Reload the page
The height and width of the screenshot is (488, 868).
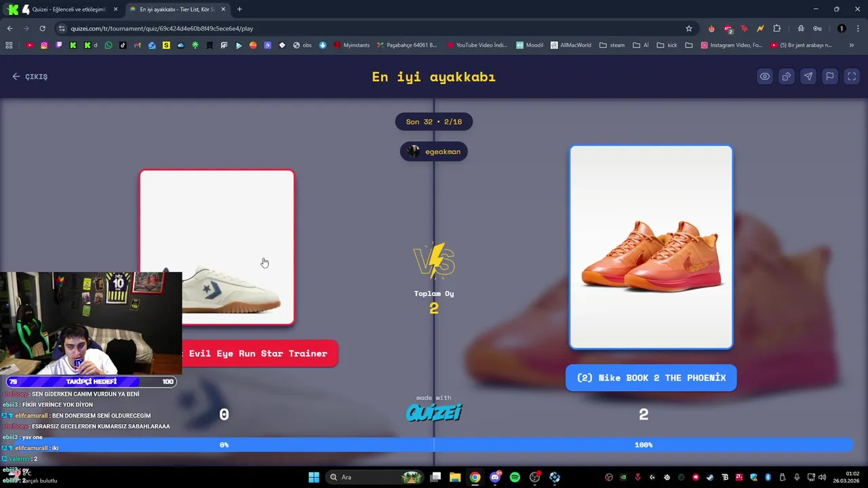pyautogui.click(x=42, y=28)
